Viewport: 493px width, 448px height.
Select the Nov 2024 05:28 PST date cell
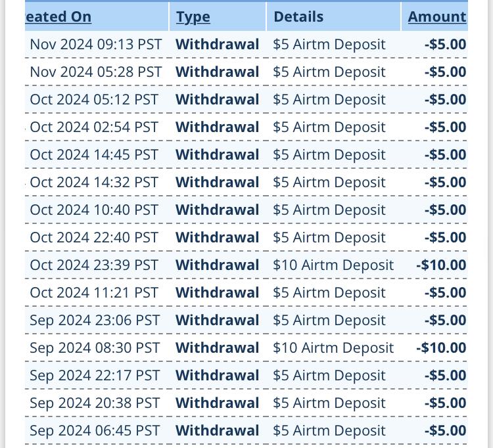pyautogui.click(x=95, y=72)
